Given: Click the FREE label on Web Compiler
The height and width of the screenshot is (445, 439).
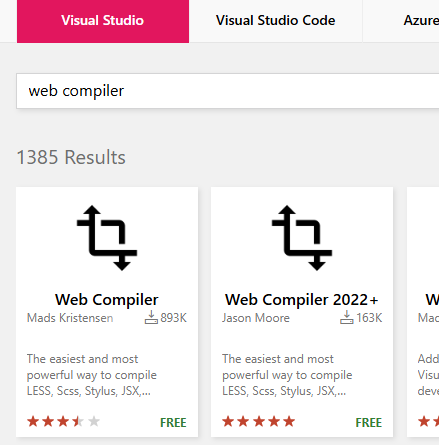Looking at the screenshot, I should (x=173, y=423).
